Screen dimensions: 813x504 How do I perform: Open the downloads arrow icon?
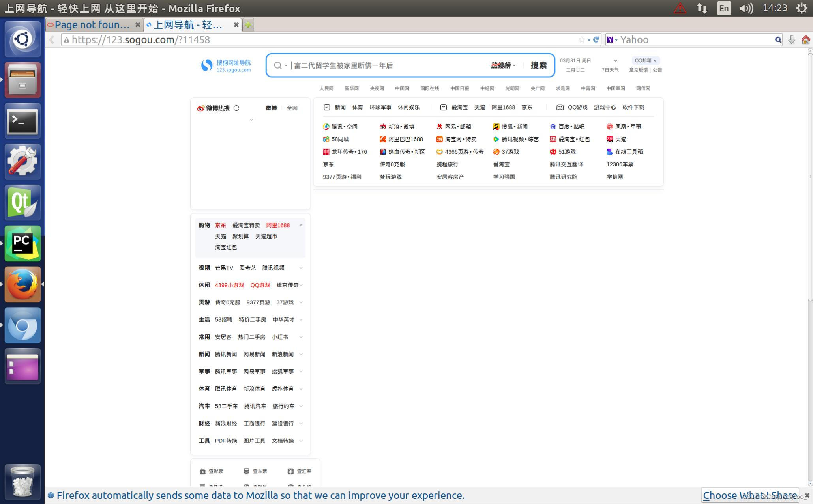[791, 39]
